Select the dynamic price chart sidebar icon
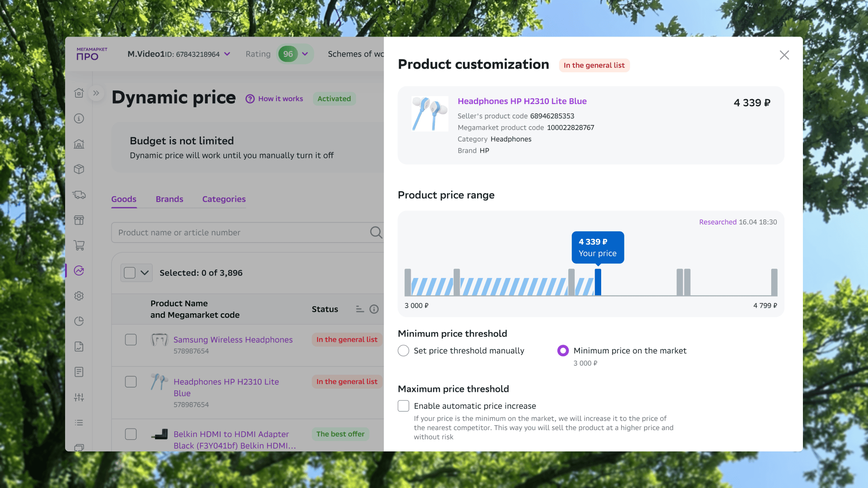Screen dimensions: 868x488 [x=79, y=271]
